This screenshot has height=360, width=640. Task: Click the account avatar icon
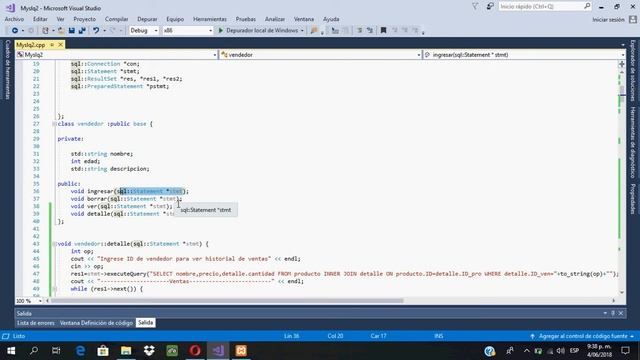point(633,19)
